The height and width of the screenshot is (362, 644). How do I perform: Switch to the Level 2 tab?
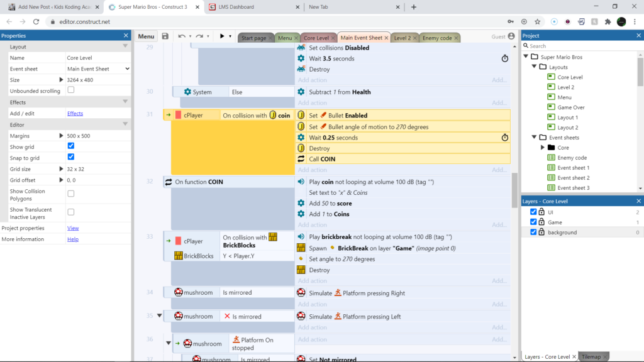click(x=402, y=38)
